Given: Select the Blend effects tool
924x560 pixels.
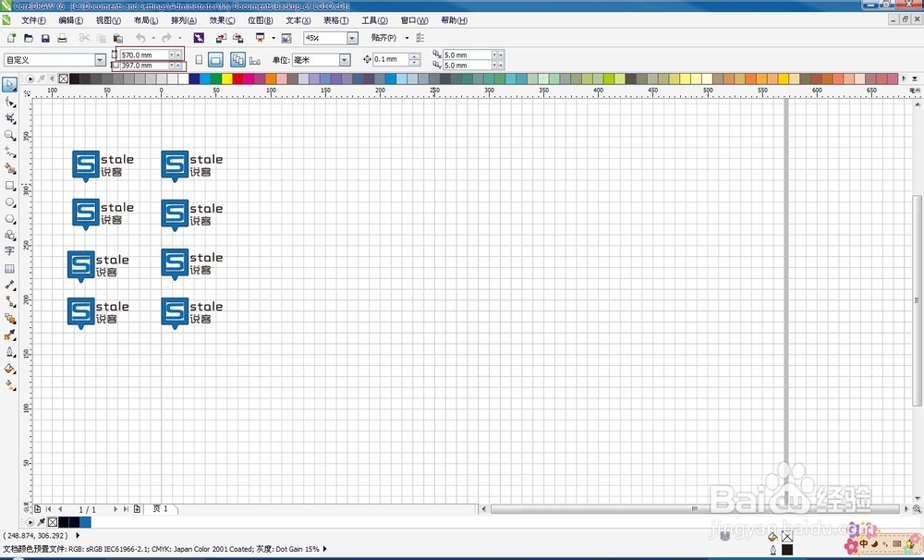Looking at the screenshot, I should pyautogui.click(x=9, y=318).
